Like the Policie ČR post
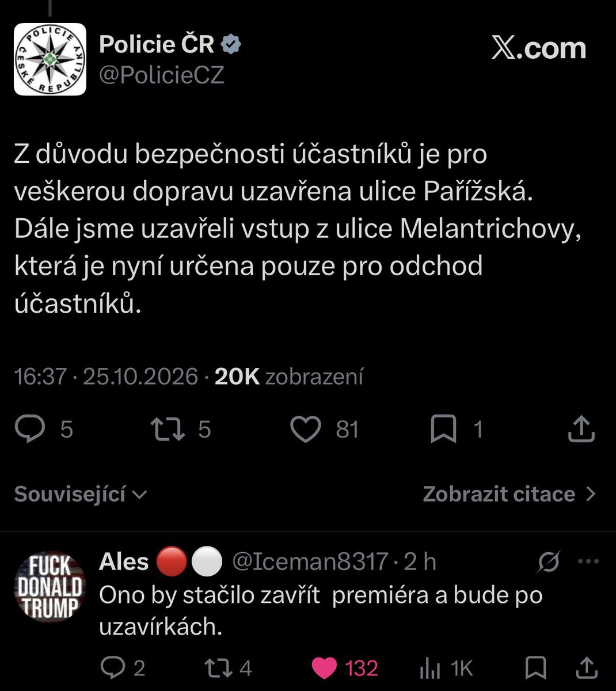The height and width of the screenshot is (691, 616). pos(305,430)
